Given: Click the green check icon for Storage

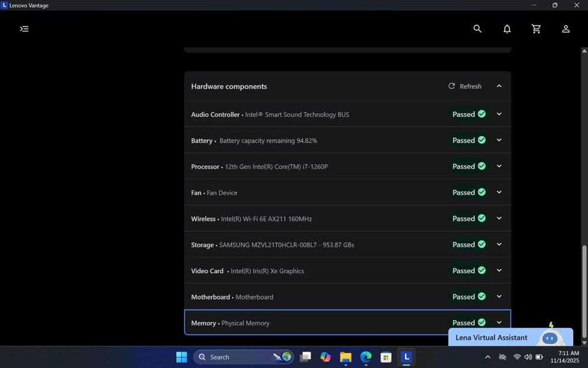Looking at the screenshot, I should [x=482, y=244].
